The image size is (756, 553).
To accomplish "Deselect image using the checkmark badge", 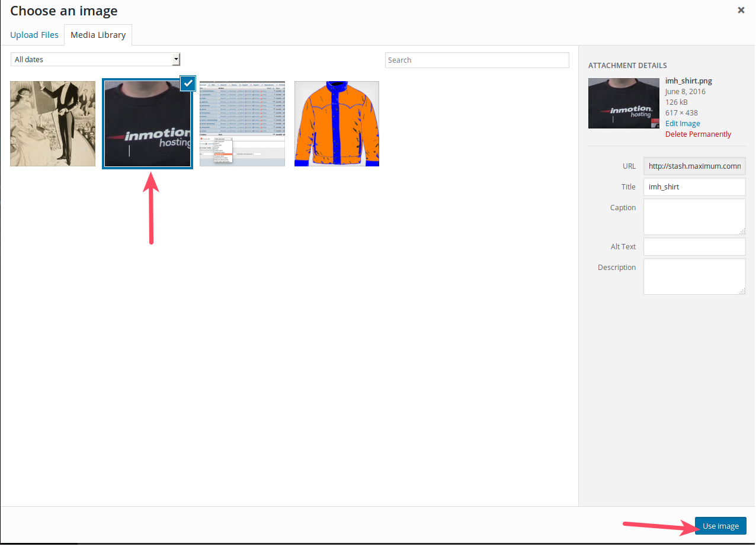I will (188, 83).
